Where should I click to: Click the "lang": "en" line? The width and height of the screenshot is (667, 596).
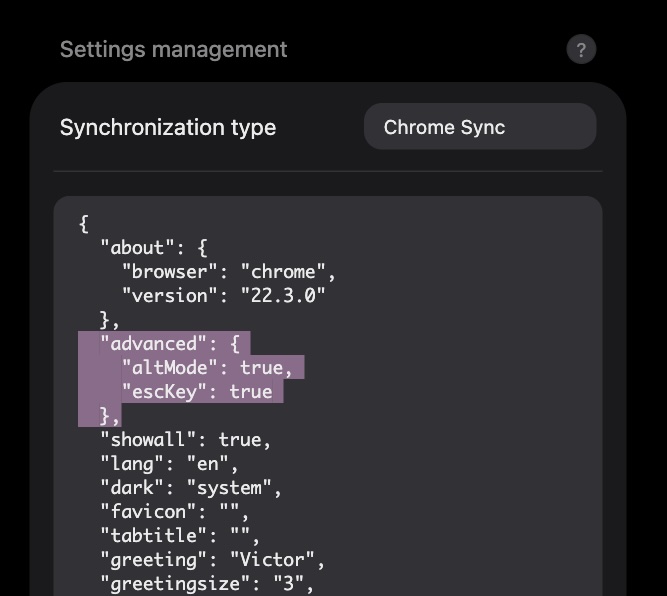169,463
